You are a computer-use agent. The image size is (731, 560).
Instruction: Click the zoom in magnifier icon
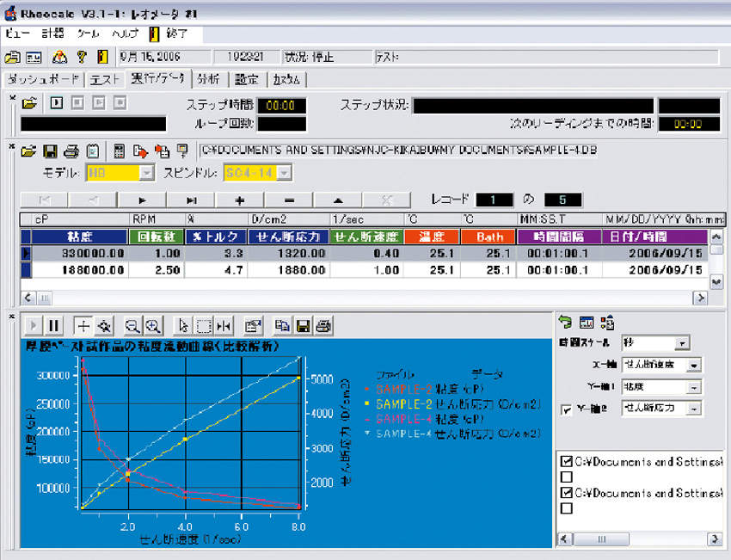(153, 326)
